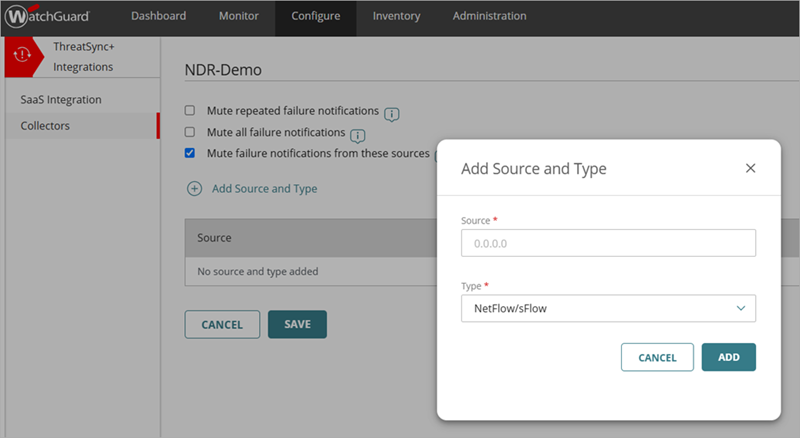800x438 pixels.
Task: Click info icon beside Mute all failure notifications
Action: click(357, 135)
